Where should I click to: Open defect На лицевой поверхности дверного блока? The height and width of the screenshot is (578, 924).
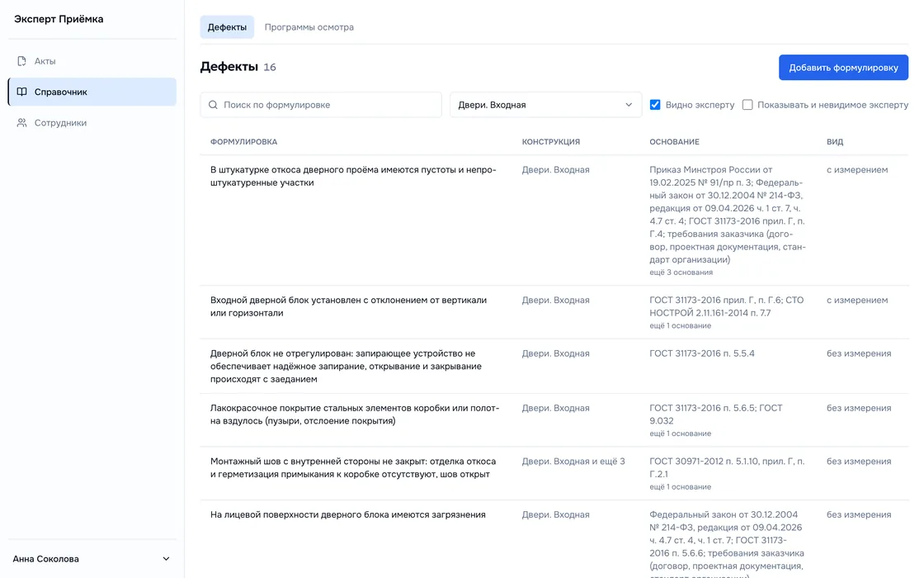click(x=347, y=515)
